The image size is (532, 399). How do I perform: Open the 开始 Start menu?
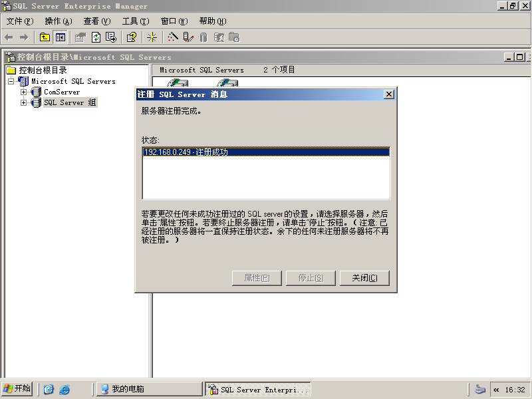pyautogui.click(x=17, y=389)
